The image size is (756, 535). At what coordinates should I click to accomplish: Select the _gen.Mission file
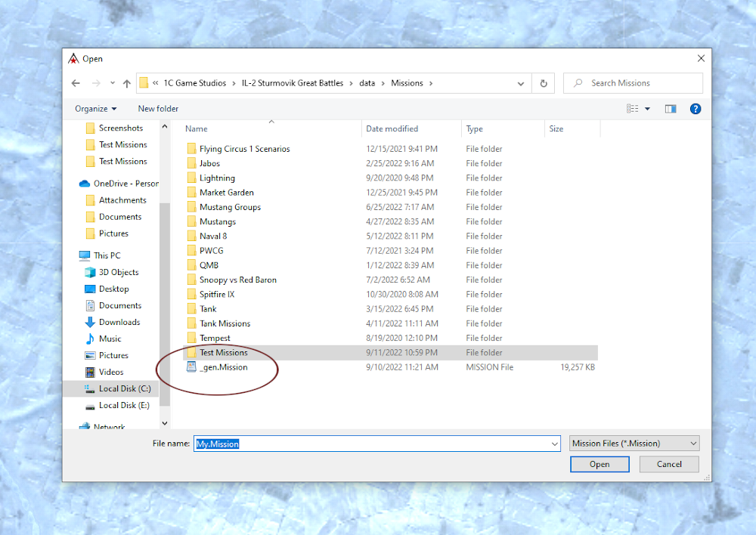point(225,367)
